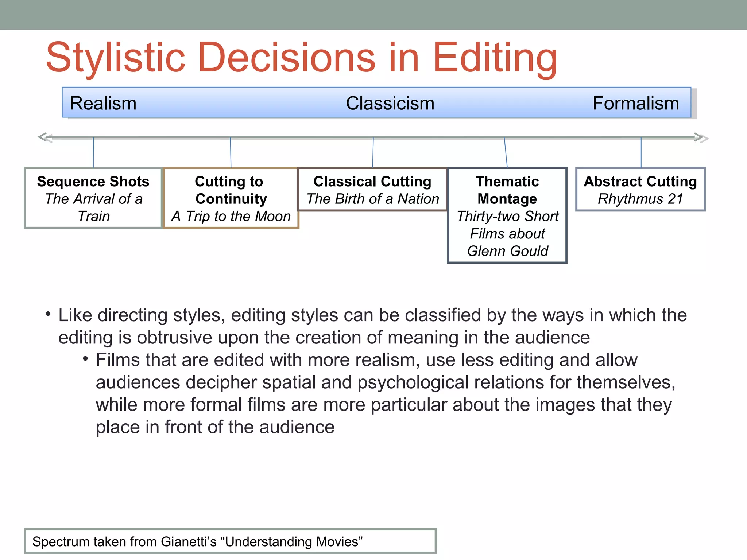Screen dimensions: 747x560
Task: Click the "Classical Cutting" heading
Action: [x=372, y=181]
